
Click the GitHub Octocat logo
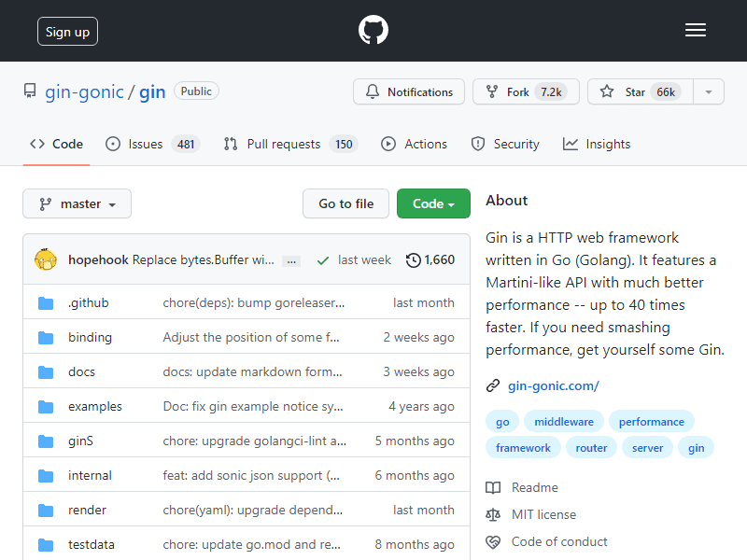click(x=373, y=30)
